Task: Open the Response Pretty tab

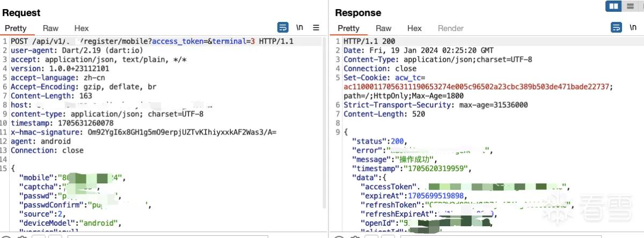Action: point(349,28)
